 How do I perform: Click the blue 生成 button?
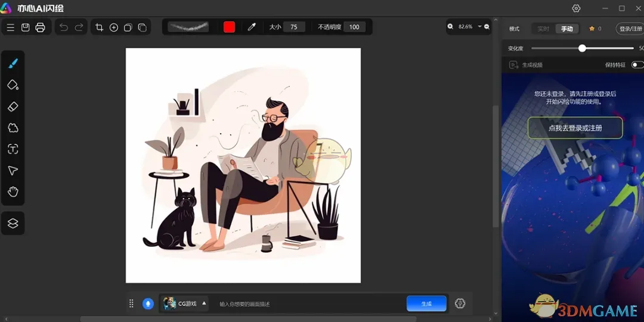point(426,304)
